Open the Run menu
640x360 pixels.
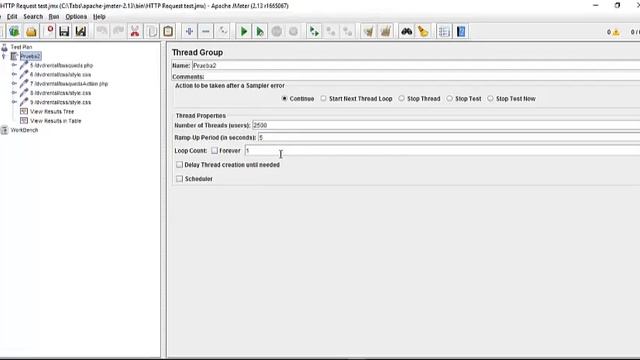pos(54,17)
